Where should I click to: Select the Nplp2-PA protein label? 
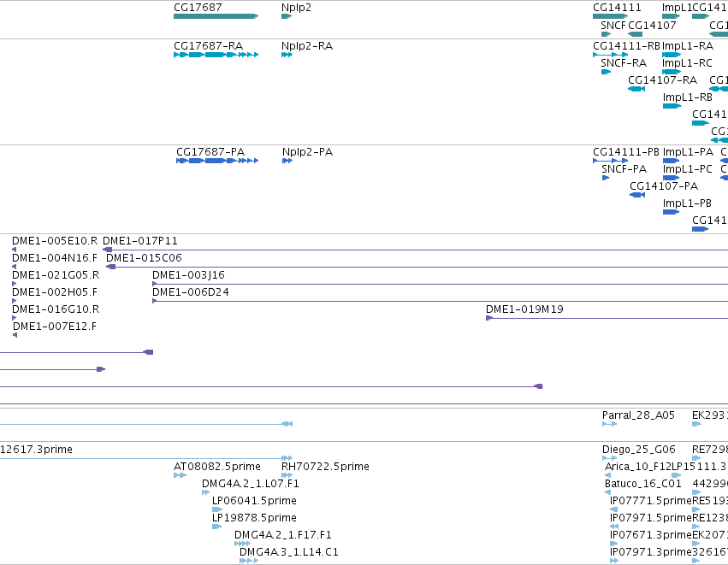(x=307, y=152)
